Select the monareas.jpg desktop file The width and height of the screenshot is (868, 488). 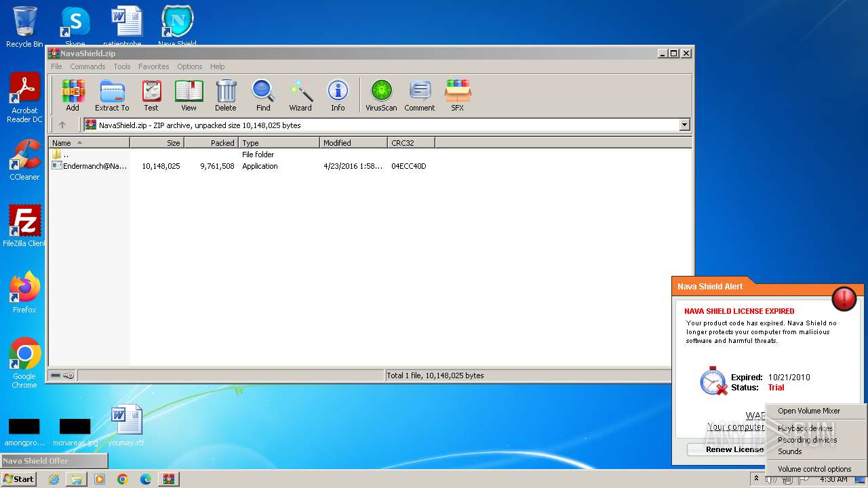pyautogui.click(x=75, y=432)
